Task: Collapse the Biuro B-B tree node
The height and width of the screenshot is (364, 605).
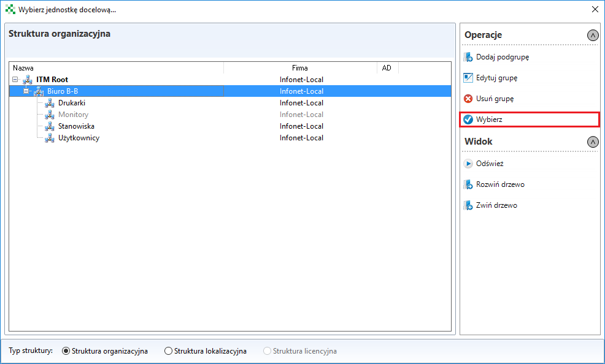Action: tap(26, 91)
